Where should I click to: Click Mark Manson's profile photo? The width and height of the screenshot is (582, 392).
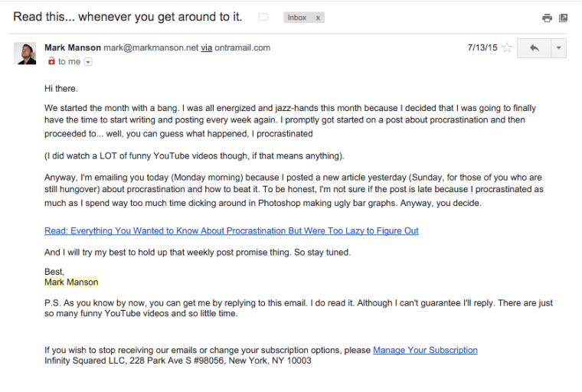[x=25, y=54]
